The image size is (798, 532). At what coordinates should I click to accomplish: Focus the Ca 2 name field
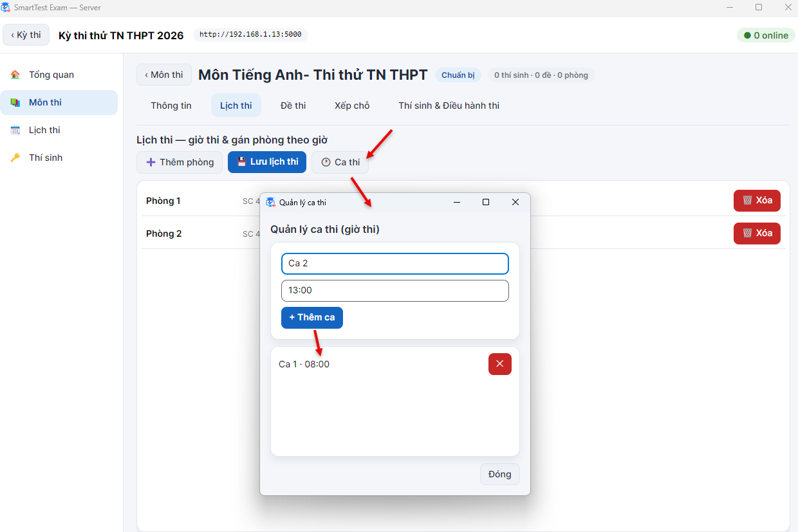[x=395, y=264]
